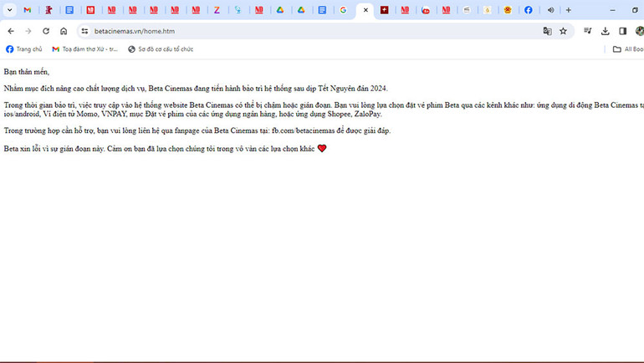Open the side panel icon

pyautogui.click(x=622, y=31)
